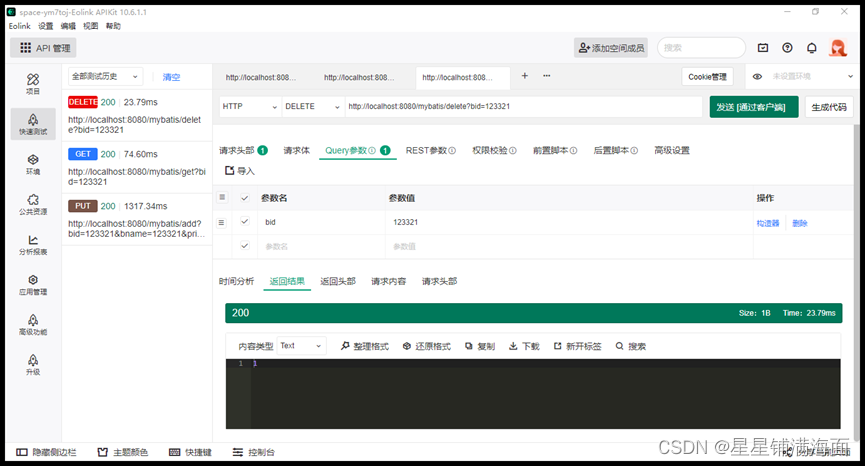865x466 pixels.
Task: Switch to the 请求头部 request tab
Action: point(243,150)
